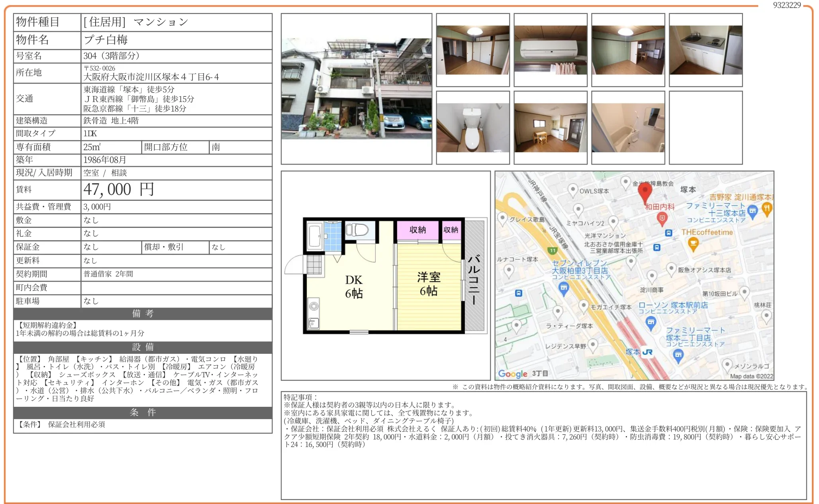
Task: Open the bathroom bathtub photo thumbnail
Action: [628, 127]
